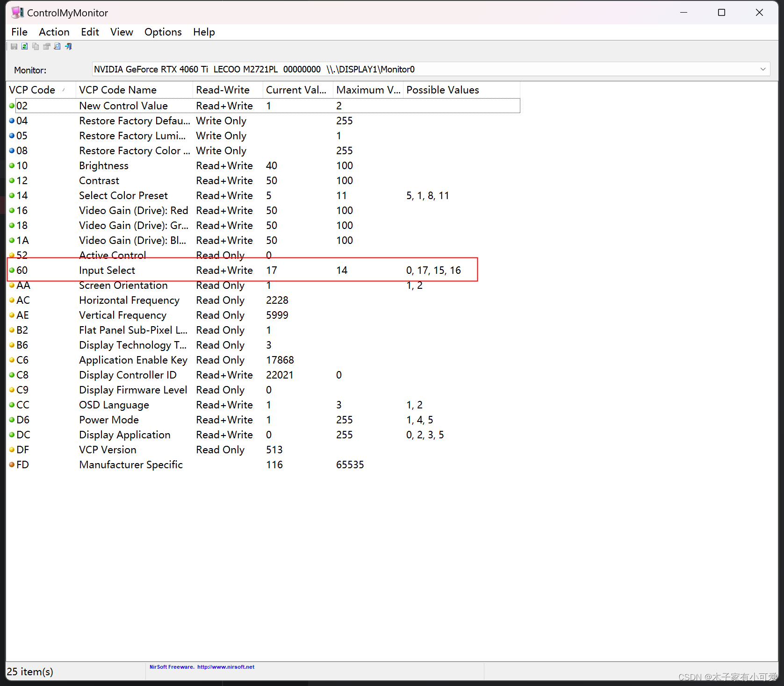Select the Display Technology Type row
The width and height of the screenshot is (784, 686).
(264, 345)
